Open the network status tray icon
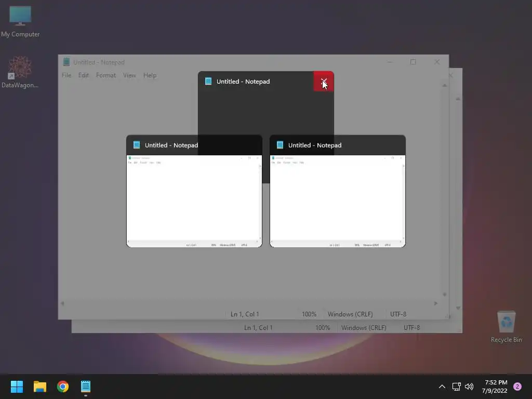 [456, 387]
